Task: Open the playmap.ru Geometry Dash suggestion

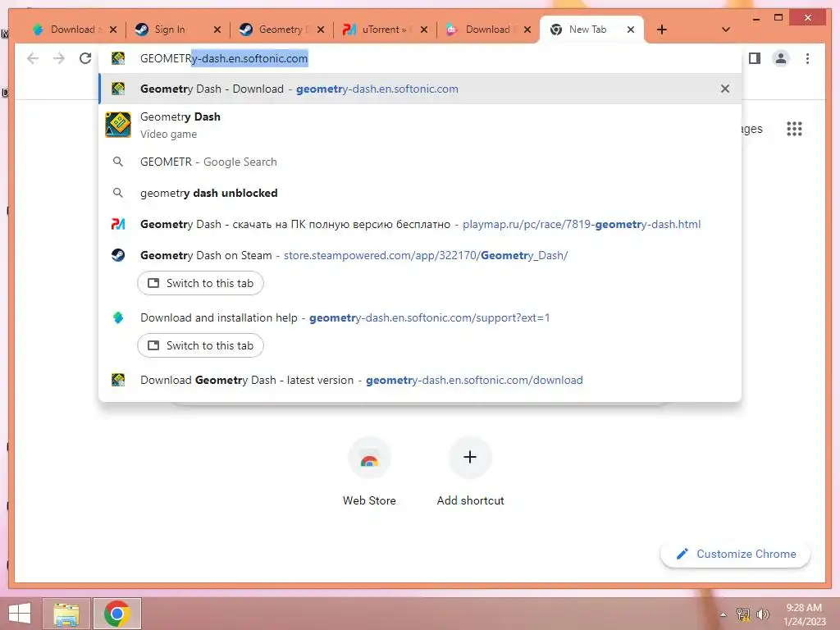Action: [x=420, y=224]
